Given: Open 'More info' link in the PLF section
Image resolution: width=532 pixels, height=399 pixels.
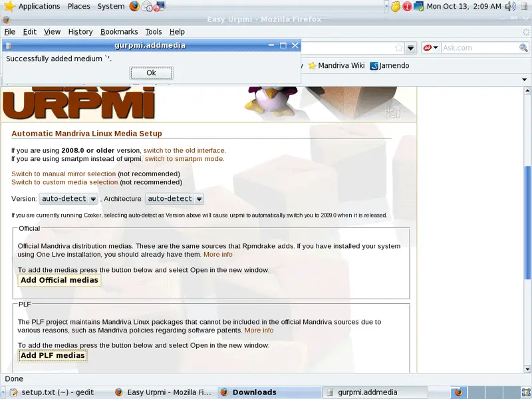Looking at the screenshot, I should pos(259,331).
